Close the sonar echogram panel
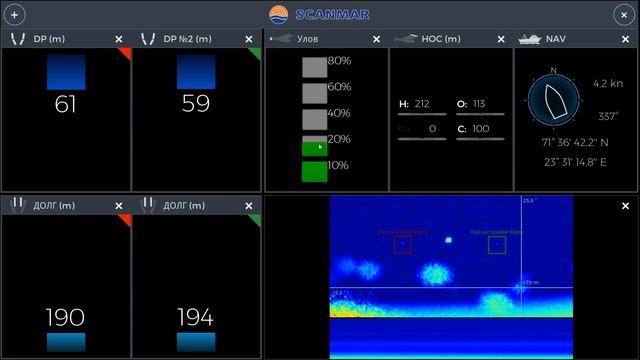The image size is (640, 360). point(625,206)
